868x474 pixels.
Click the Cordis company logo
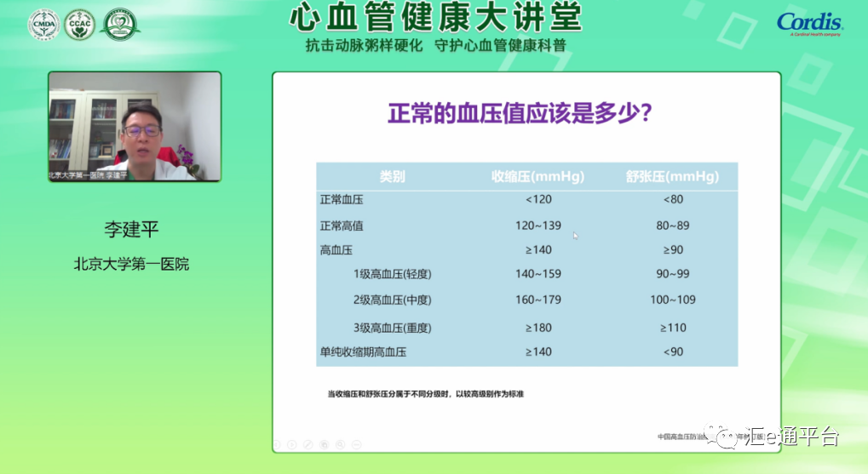point(810,24)
